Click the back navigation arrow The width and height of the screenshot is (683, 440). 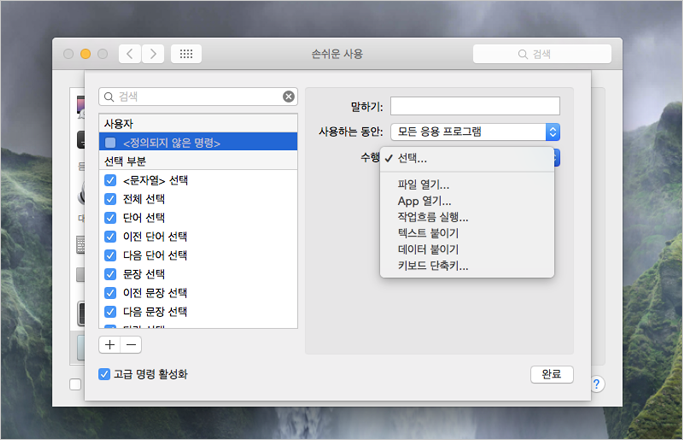click(130, 54)
